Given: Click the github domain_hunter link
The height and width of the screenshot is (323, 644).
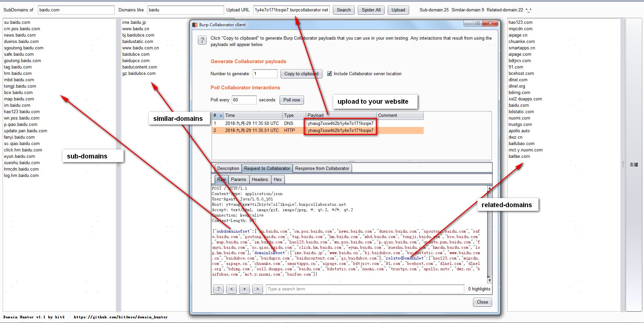Looking at the screenshot, I should coord(121,317).
